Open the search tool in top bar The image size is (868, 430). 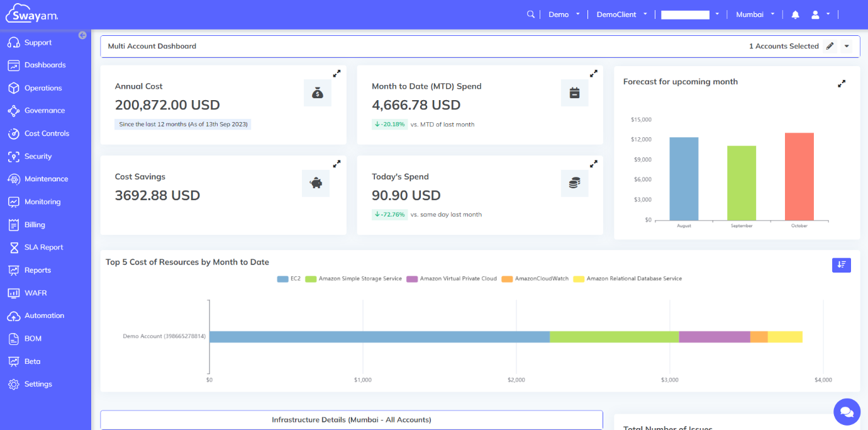530,13
